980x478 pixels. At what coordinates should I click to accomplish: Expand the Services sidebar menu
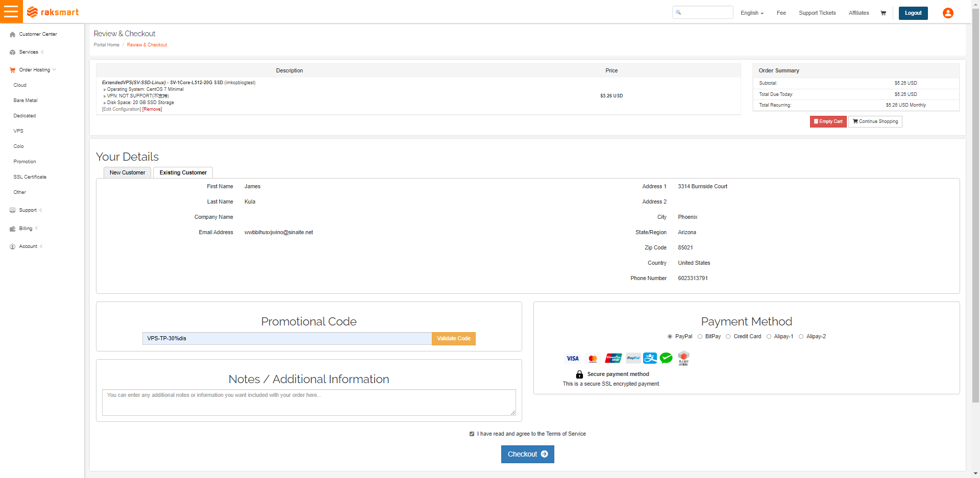click(29, 52)
